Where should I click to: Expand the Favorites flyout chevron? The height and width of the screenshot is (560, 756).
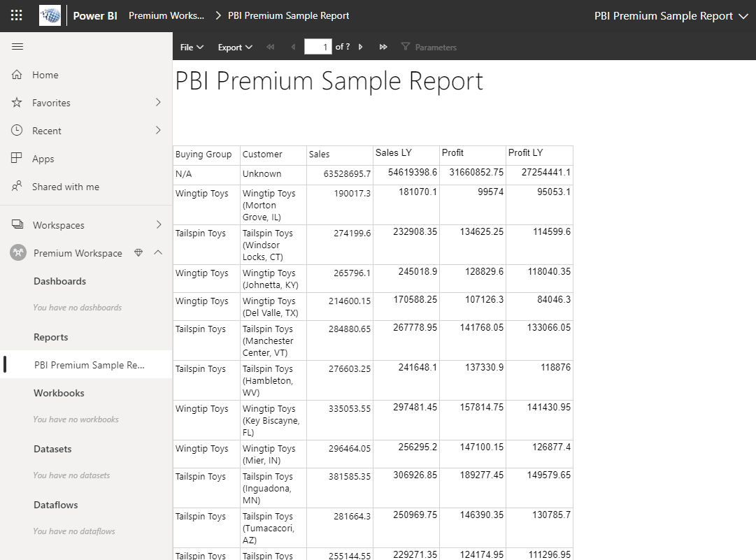158,103
